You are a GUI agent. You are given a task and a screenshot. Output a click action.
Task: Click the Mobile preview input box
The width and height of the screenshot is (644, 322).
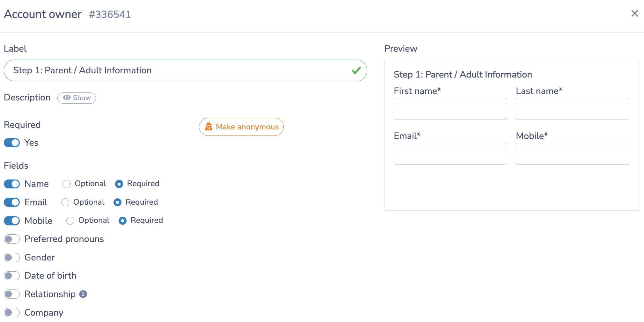(572, 154)
